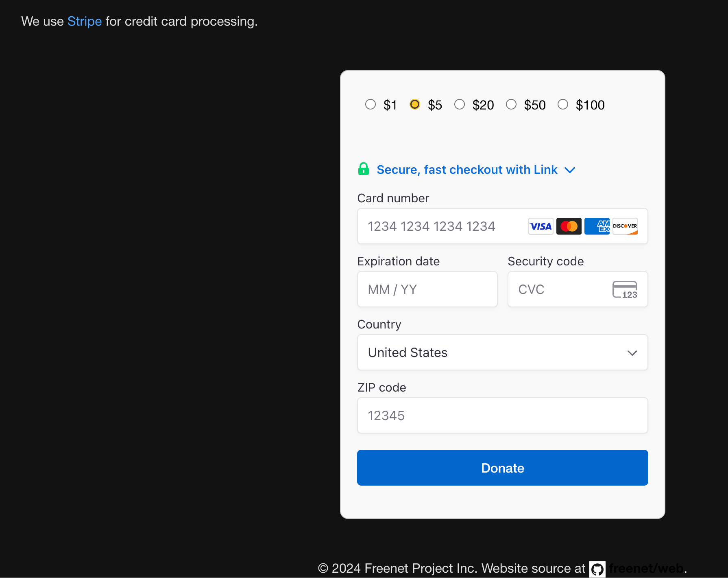This screenshot has width=728, height=578.
Task: Click the ZIP code label
Action: pos(382,388)
